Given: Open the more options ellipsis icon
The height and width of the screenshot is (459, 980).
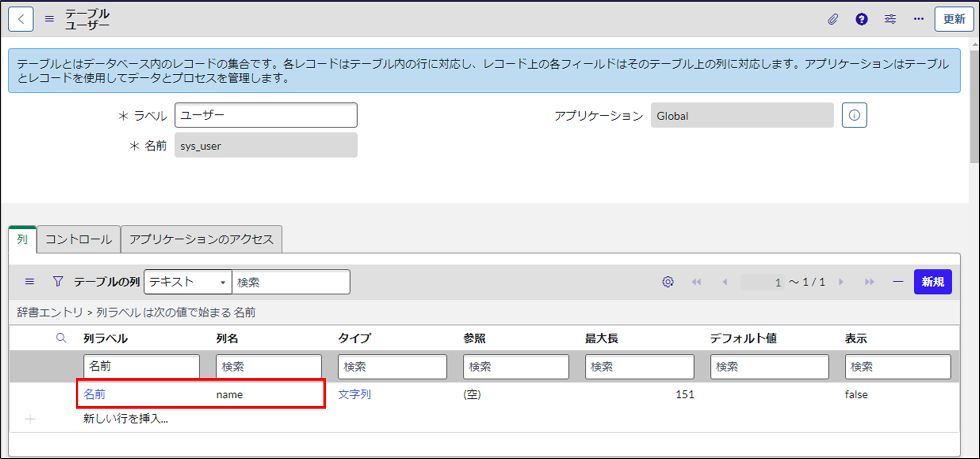Looking at the screenshot, I should click(918, 19).
